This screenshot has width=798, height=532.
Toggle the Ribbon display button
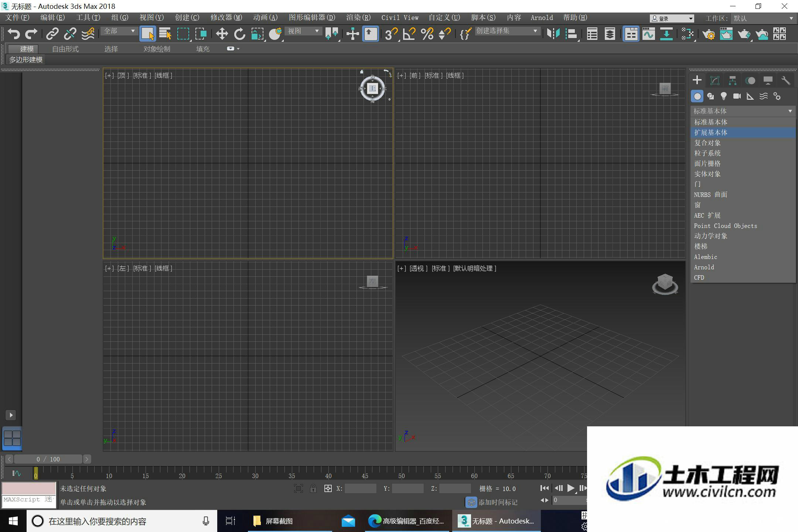(631, 34)
